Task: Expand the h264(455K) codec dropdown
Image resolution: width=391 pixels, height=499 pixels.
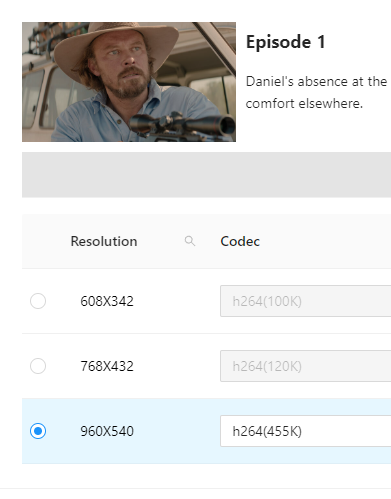Action: (305, 431)
